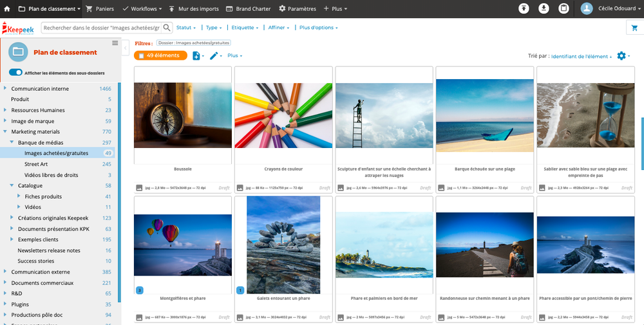Open the clipboard icon in top bar
This screenshot has width=644, height=325.
point(563,8)
